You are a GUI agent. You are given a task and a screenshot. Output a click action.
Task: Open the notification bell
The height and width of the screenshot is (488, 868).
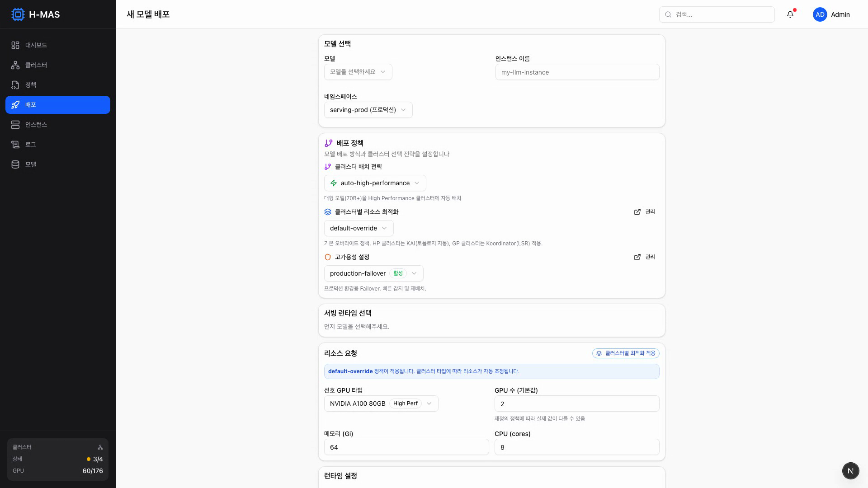click(x=790, y=14)
